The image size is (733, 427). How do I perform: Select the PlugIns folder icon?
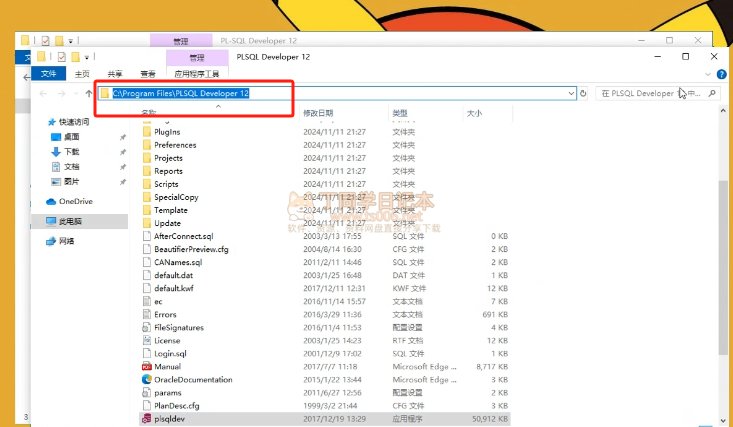[147, 132]
